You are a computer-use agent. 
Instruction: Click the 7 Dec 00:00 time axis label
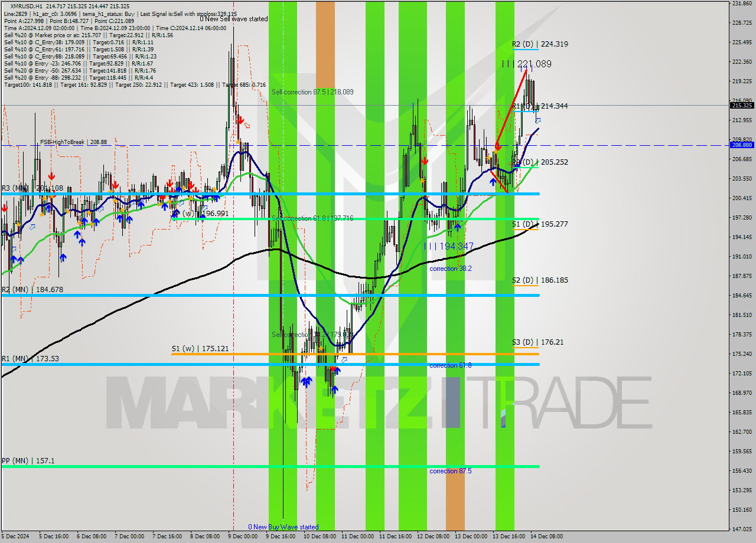click(x=129, y=537)
